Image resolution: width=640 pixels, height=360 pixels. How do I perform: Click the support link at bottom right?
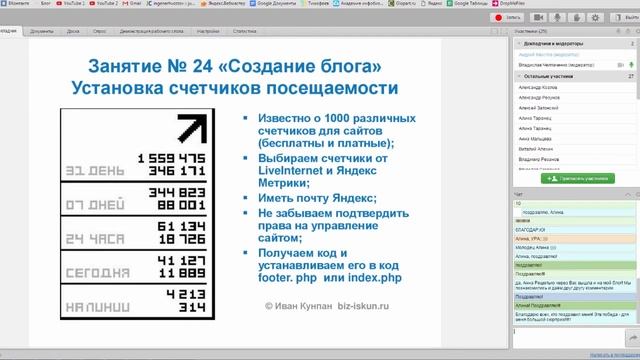click(614, 355)
